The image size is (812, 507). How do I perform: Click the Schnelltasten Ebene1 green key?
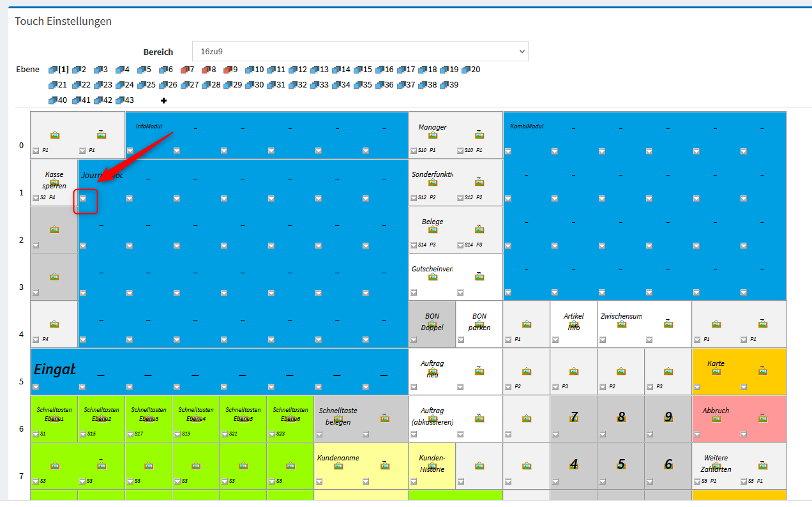[x=54, y=415]
